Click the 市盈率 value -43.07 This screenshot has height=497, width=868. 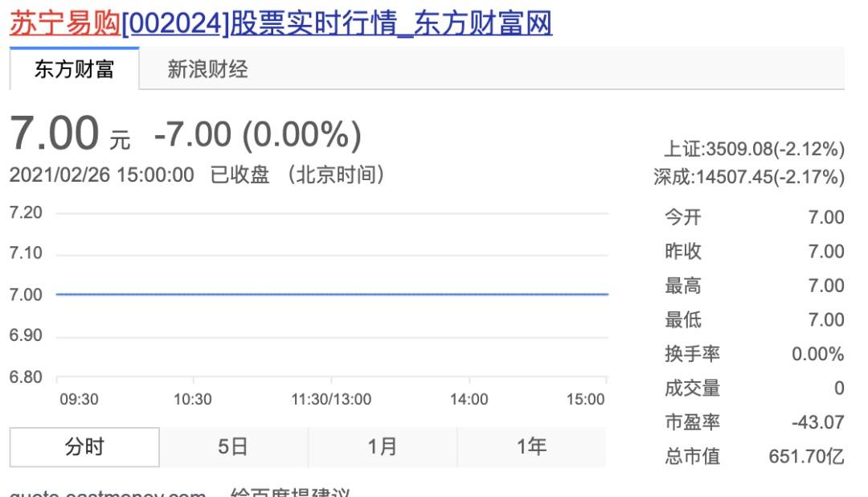(817, 422)
